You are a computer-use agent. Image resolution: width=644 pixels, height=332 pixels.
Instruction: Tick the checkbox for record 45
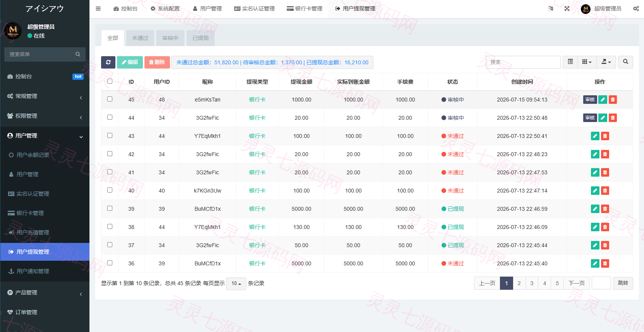pos(110,99)
